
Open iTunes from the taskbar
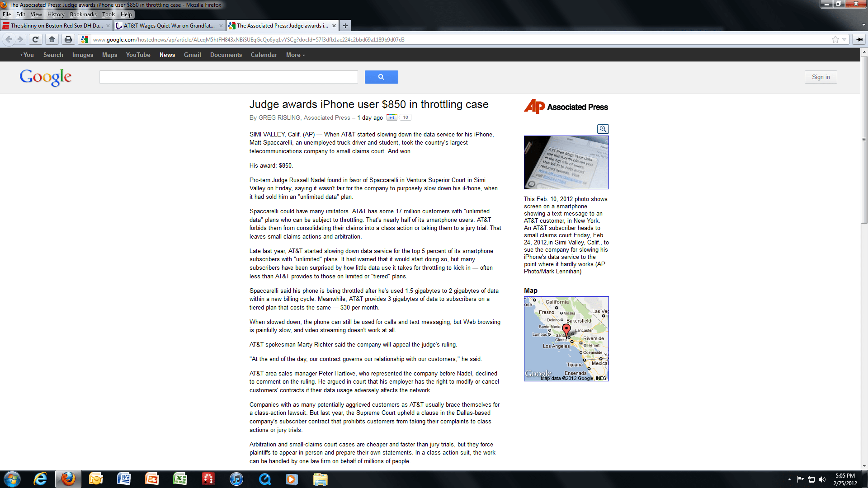(236, 479)
